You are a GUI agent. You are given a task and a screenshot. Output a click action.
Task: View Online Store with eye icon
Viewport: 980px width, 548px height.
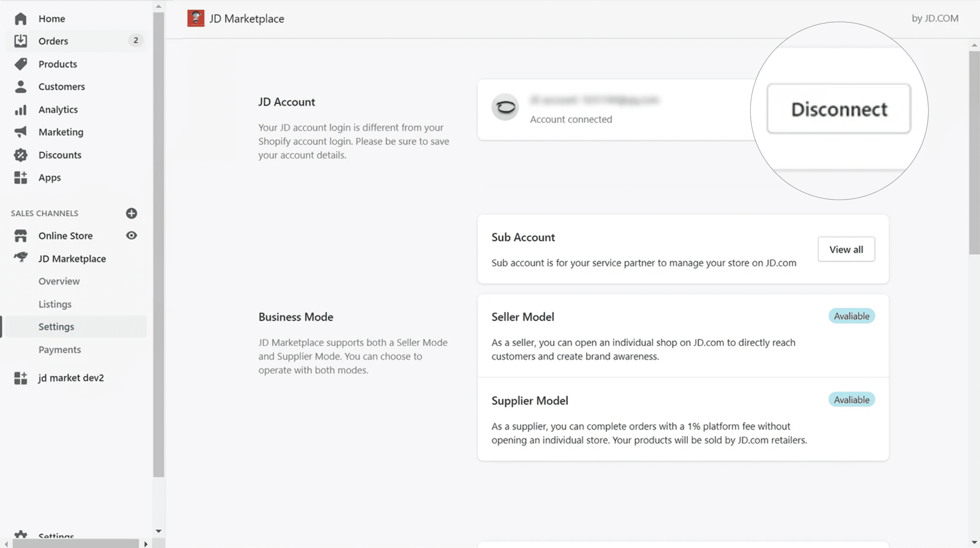(x=131, y=235)
